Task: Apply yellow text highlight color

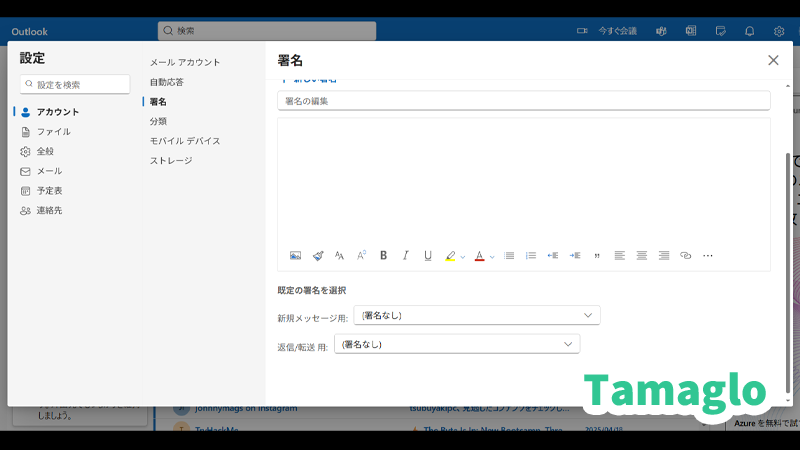Action: [450, 256]
